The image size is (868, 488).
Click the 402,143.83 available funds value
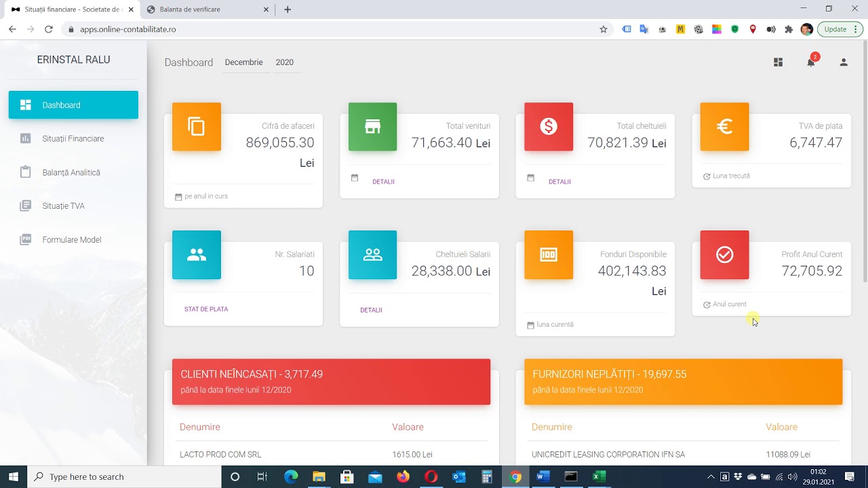[632, 271]
